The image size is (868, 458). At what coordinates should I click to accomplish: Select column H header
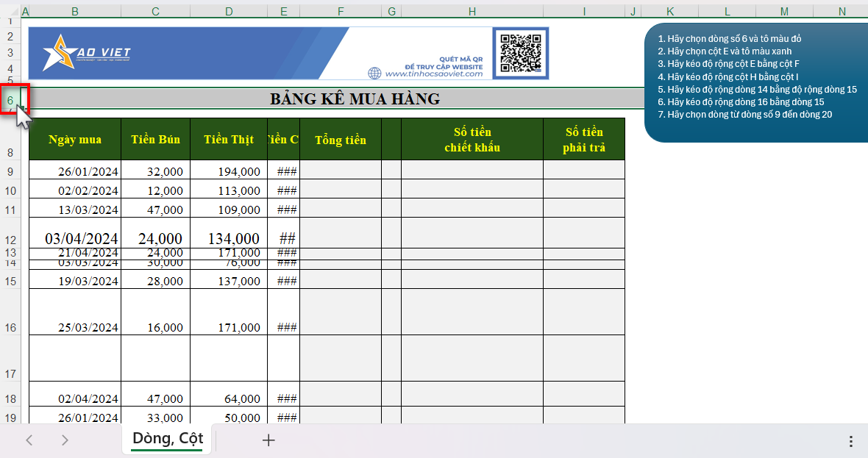coord(472,12)
